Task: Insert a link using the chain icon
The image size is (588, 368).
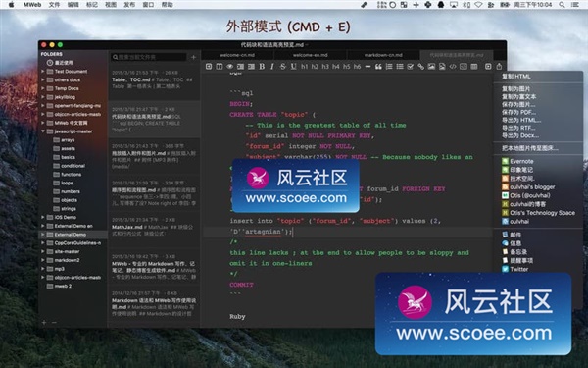Action: [420, 67]
